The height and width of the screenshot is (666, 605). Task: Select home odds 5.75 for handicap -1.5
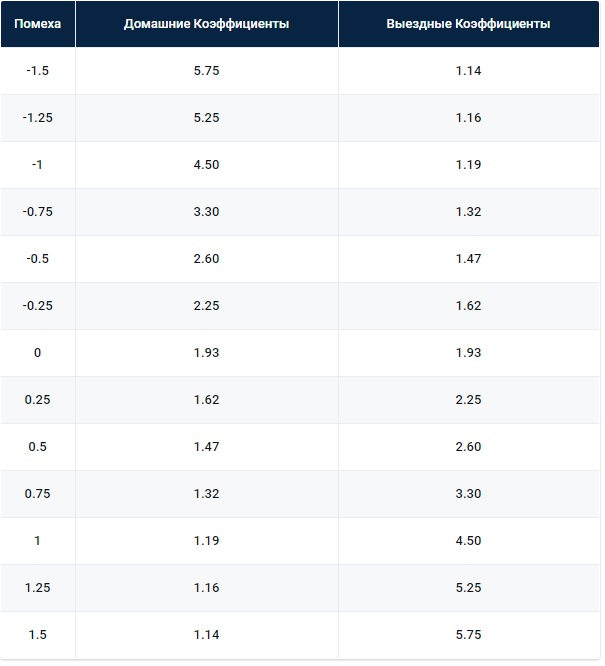[206, 71]
